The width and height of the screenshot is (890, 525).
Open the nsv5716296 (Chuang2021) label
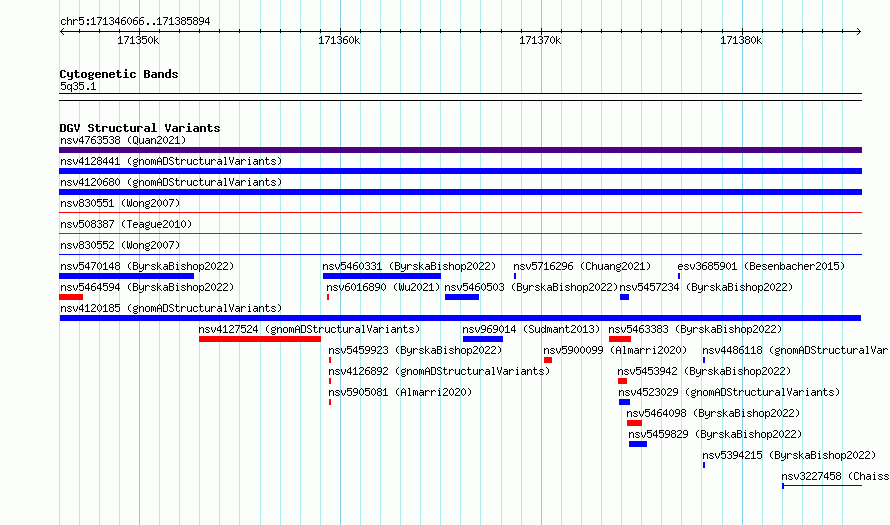click(x=582, y=266)
